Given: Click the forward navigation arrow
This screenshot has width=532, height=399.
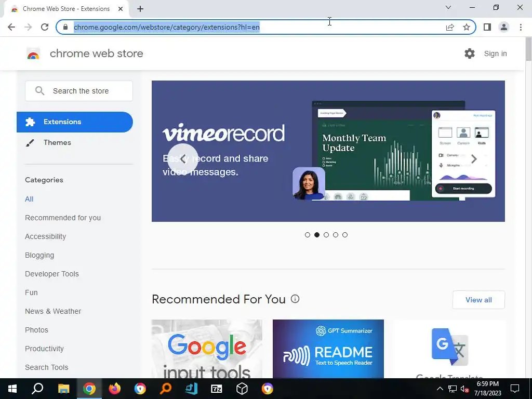Looking at the screenshot, I should click(28, 27).
